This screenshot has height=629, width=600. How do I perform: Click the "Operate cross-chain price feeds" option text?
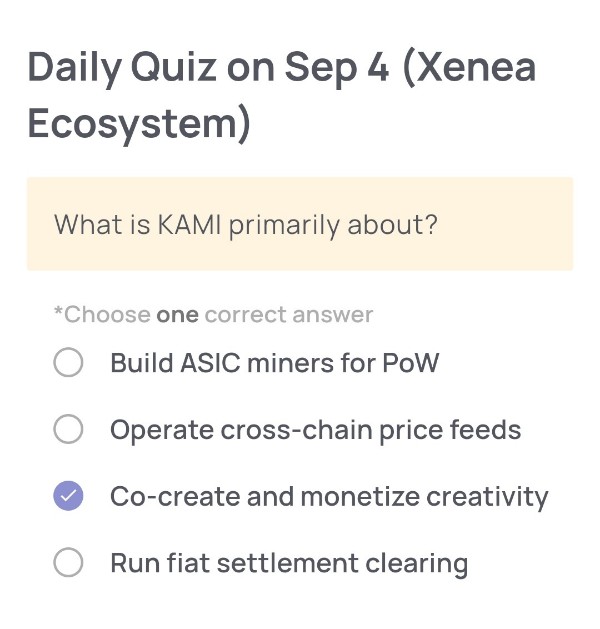(x=316, y=430)
